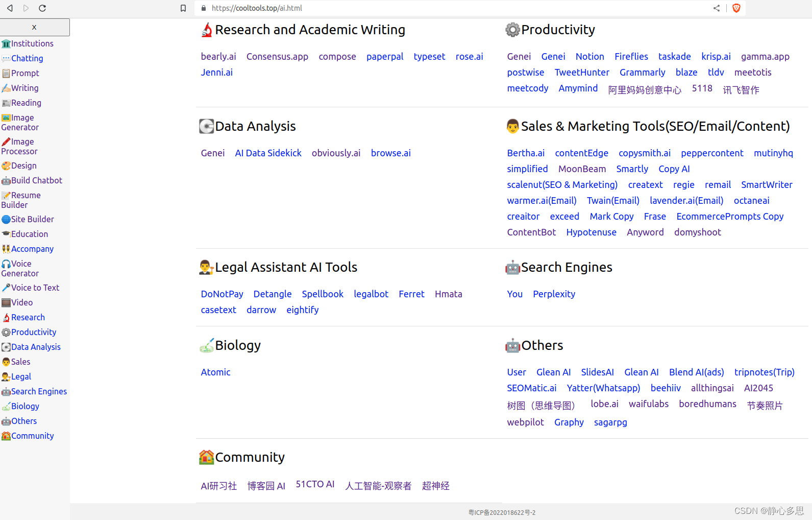Open the AI Data Sidekick link

pos(268,153)
